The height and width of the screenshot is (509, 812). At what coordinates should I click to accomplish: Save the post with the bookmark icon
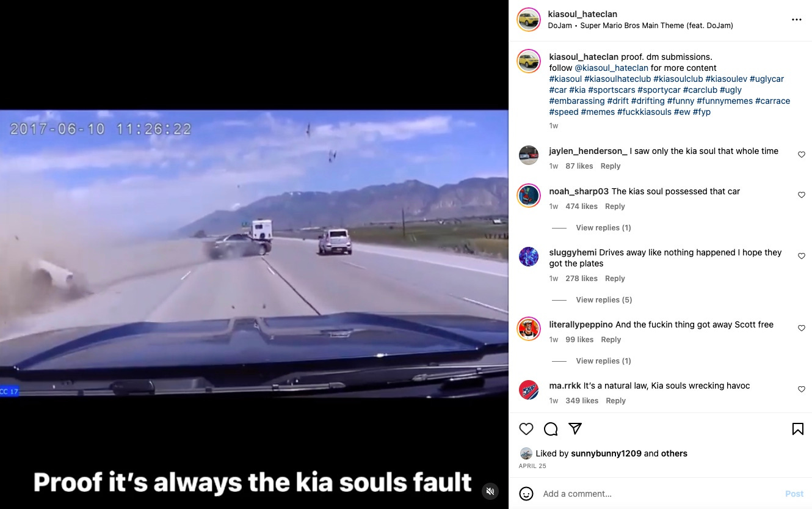tap(797, 429)
